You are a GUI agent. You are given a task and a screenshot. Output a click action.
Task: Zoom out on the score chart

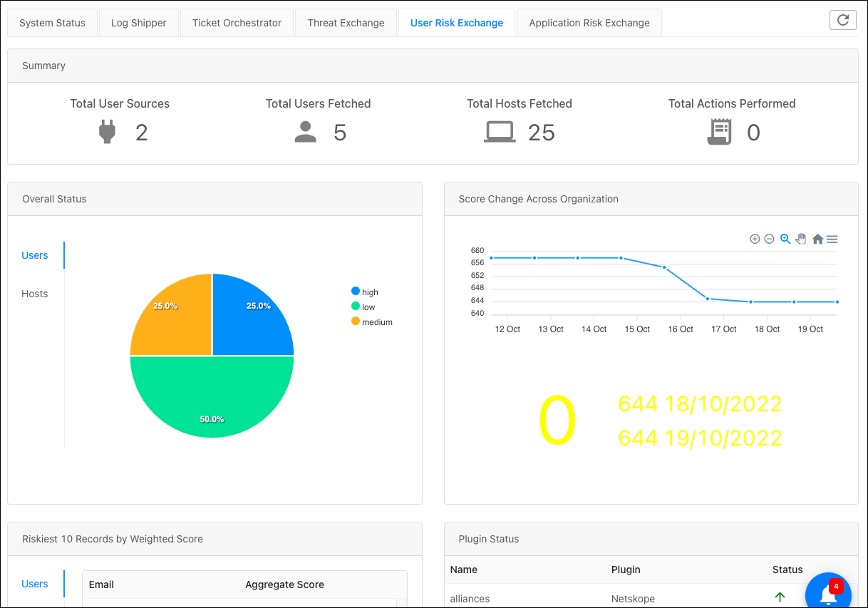coord(769,239)
